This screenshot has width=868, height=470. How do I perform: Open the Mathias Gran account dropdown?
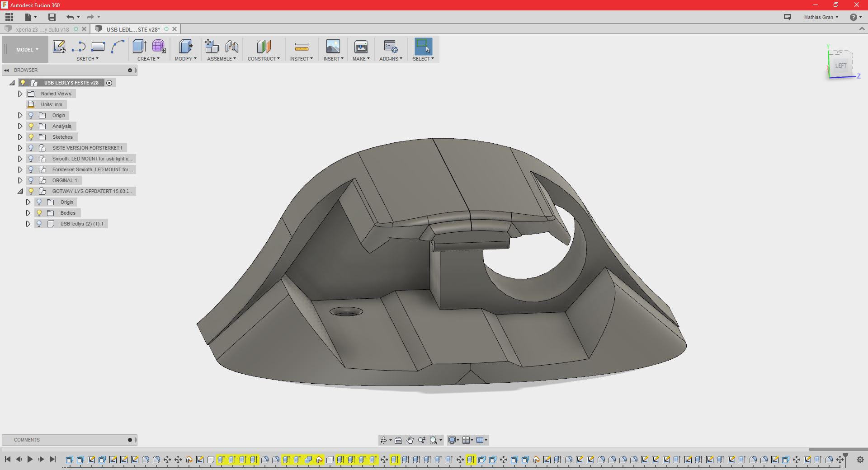click(821, 17)
